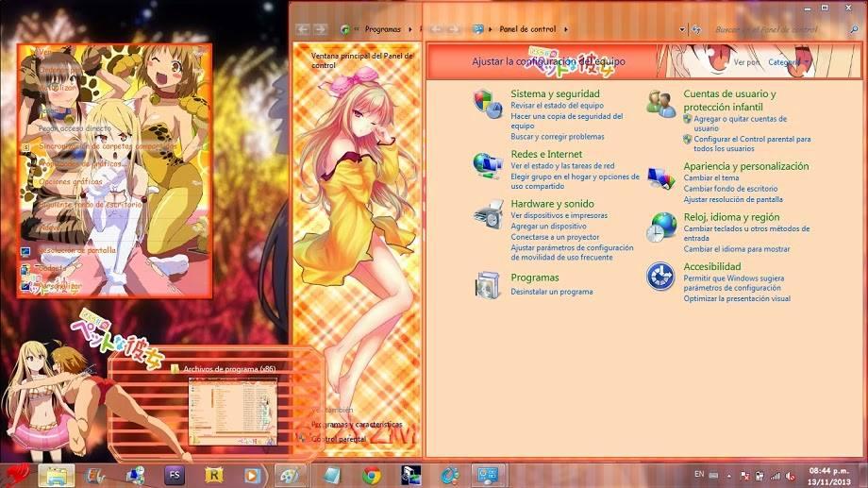The image size is (868, 488).
Task: Click the Back arrow in the Programas window
Action: click(302, 29)
